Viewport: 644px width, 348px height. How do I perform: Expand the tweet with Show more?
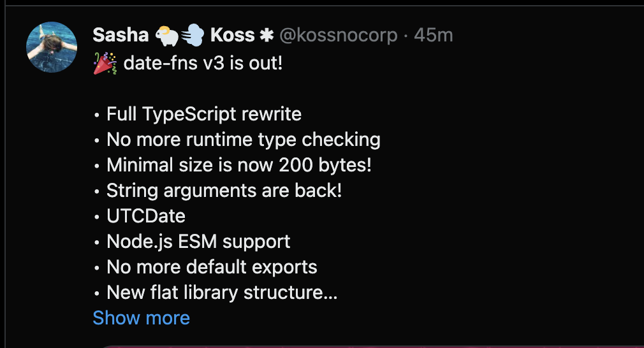141,318
